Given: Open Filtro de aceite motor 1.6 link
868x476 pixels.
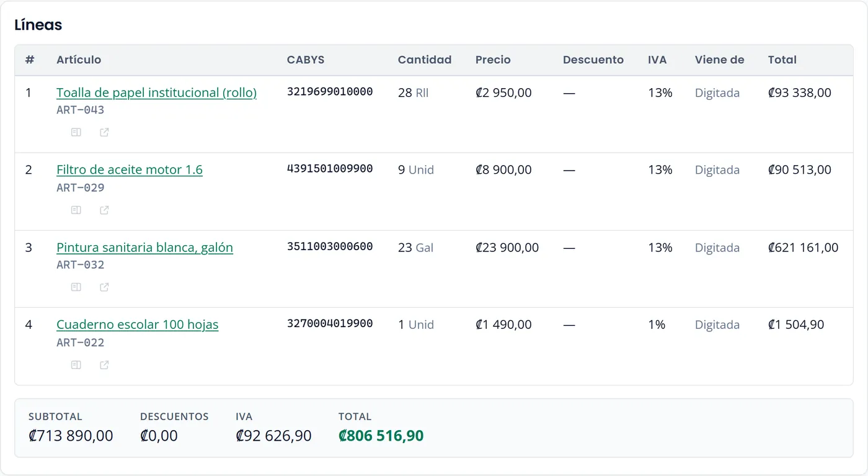Looking at the screenshot, I should click(x=130, y=169).
